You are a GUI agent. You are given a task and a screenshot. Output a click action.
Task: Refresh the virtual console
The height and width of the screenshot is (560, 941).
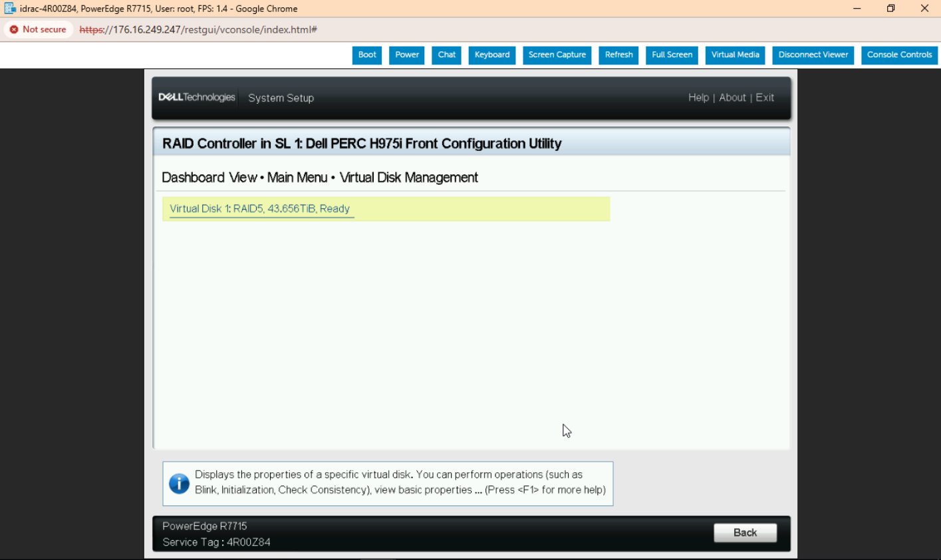[619, 55]
